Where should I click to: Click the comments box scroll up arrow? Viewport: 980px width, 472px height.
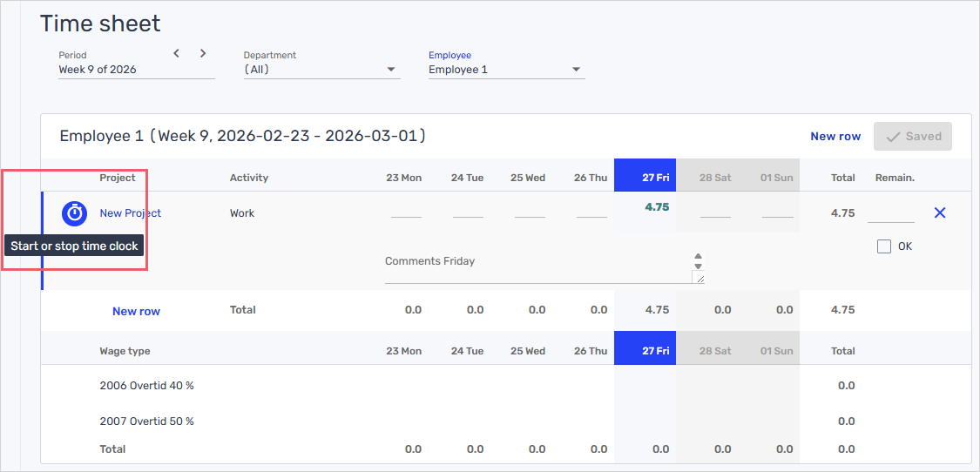coord(698,257)
